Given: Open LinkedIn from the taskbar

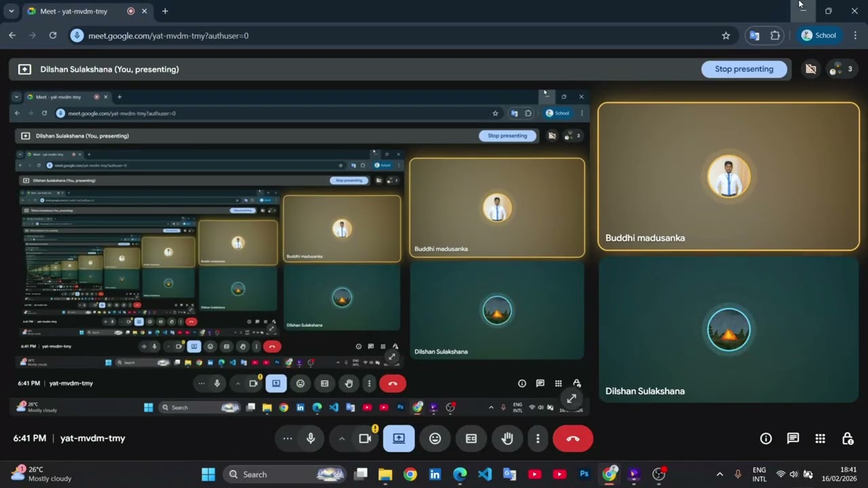Looking at the screenshot, I should point(435,474).
